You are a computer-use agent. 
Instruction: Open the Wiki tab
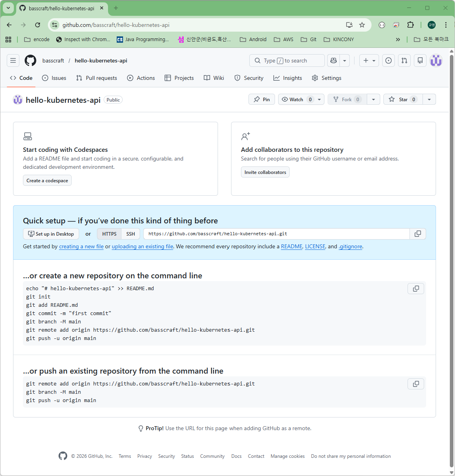click(214, 78)
